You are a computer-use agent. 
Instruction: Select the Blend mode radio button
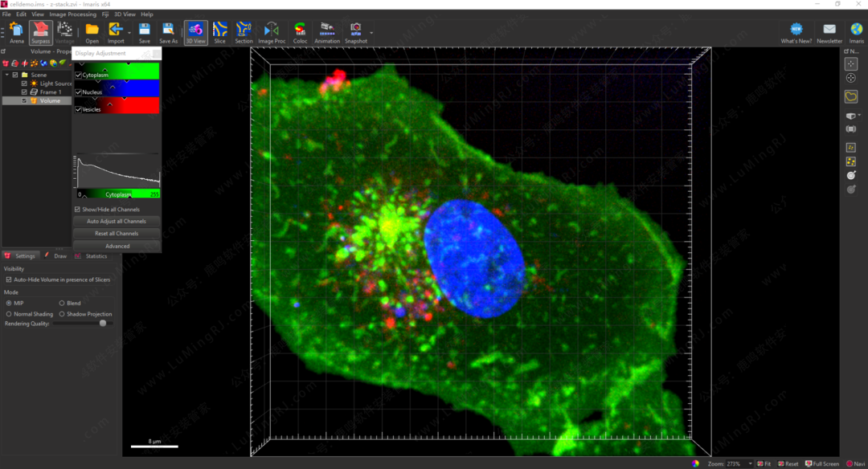click(63, 304)
